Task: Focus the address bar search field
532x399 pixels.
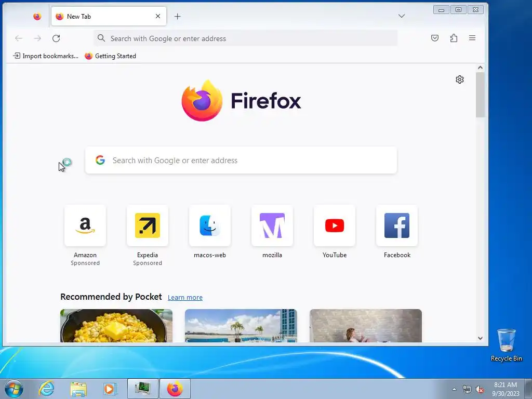Action: (x=245, y=38)
